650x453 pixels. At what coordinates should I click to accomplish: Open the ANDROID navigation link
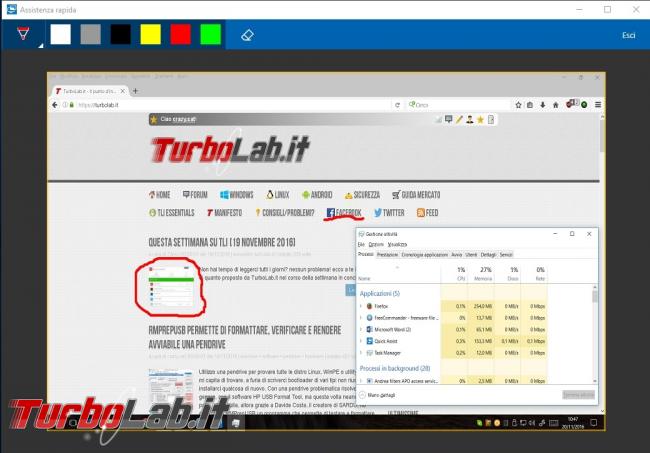[317, 195]
